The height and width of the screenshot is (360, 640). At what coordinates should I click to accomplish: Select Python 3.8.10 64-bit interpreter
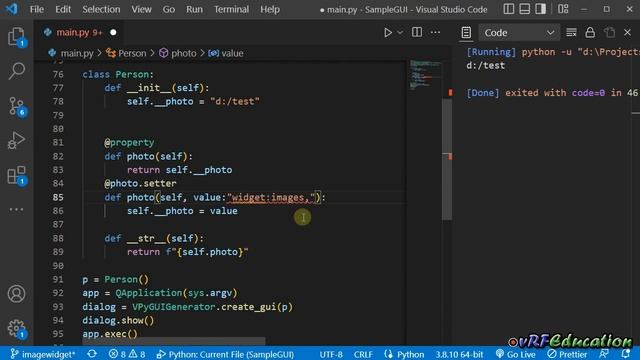459,354
